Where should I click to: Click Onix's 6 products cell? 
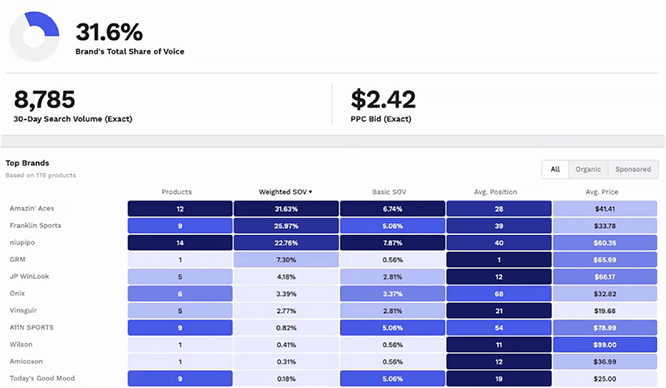[x=180, y=294]
